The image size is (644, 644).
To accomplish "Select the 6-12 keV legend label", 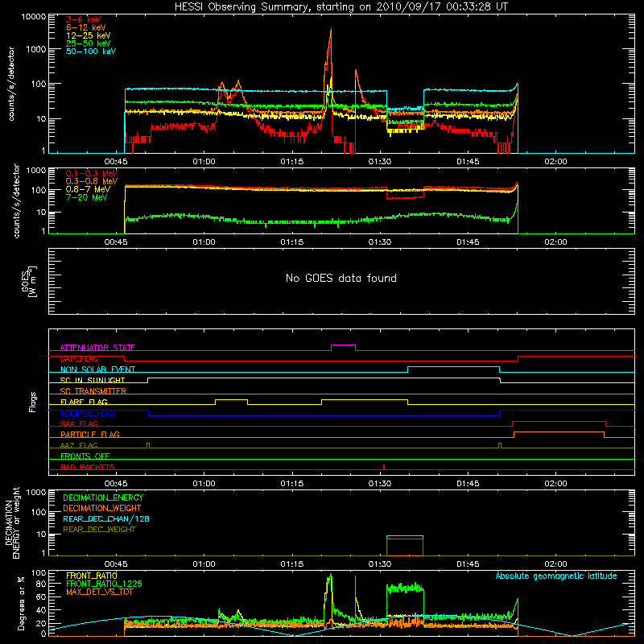I will tap(86, 27).
